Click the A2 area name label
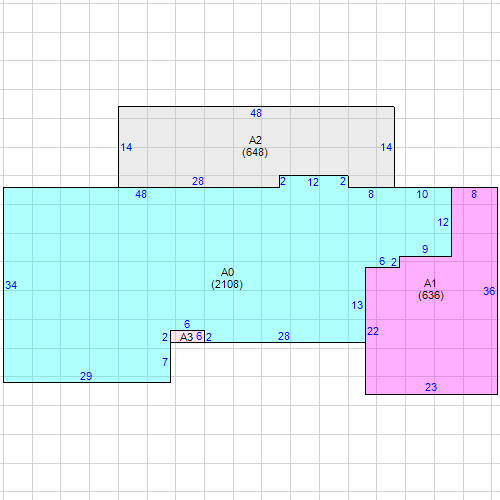This screenshot has height=500, width=500. [255, 140]
